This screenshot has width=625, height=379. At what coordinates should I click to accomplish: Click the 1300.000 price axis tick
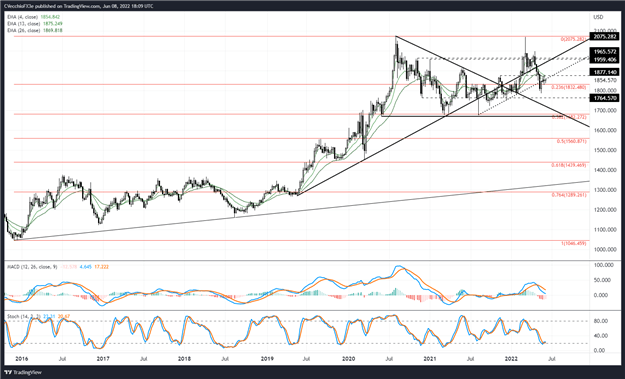pos(605,190)
